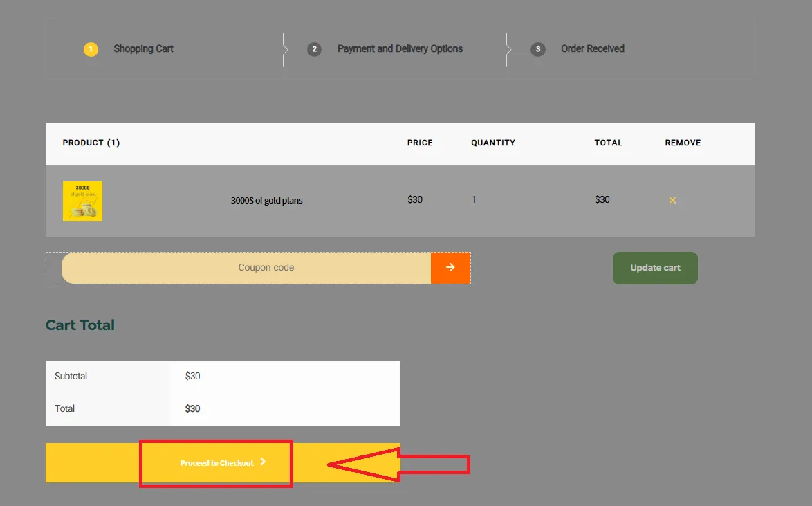The image size is (812, 506).
Task: Click the yellow step 1 circle
Action: tap(91, 49)
